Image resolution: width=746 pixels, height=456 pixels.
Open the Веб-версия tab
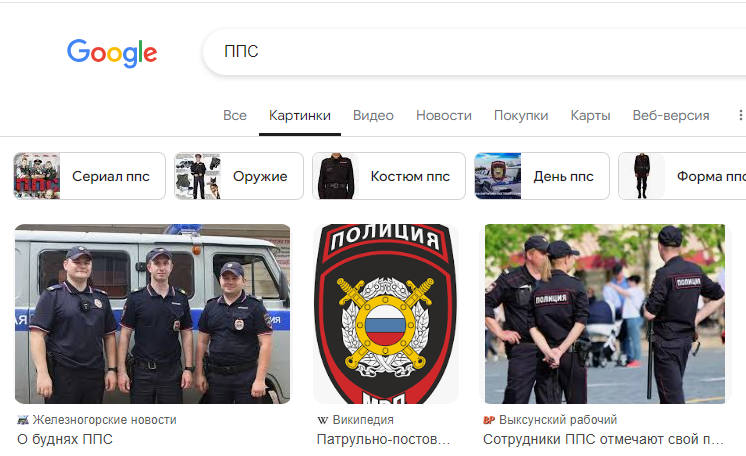[x=671, y=116]
